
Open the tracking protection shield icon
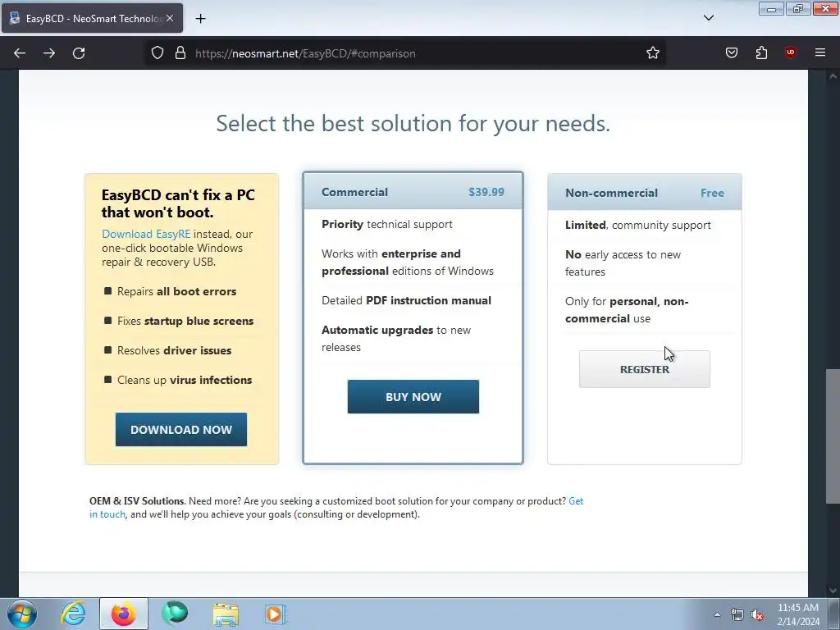point(157,53)
